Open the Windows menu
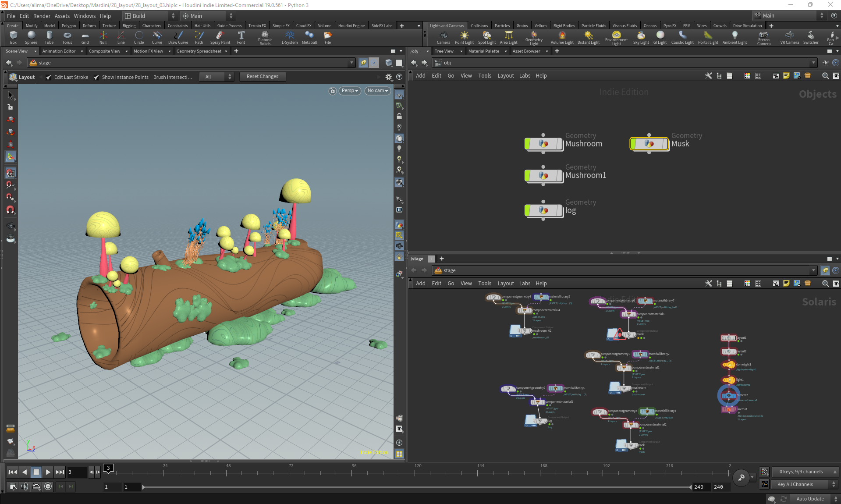This screenshot has width=841, height=504. pos(85,16)
